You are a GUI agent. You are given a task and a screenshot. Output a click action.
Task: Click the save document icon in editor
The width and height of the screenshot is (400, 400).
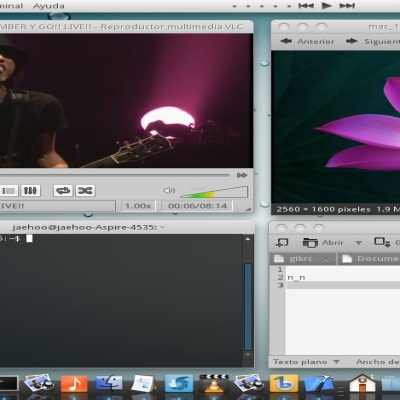pos(382,242)
